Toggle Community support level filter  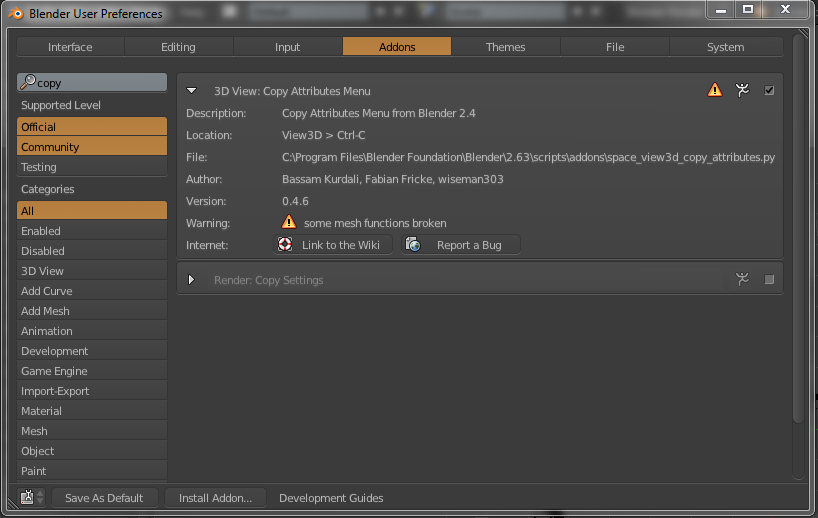pyautogui.click(x=92, y=147)
